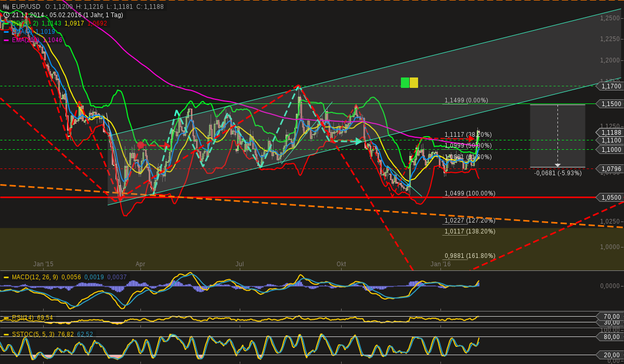
Task: Open the RSI(14) indicator label
Action: click(x=23, y=317)
